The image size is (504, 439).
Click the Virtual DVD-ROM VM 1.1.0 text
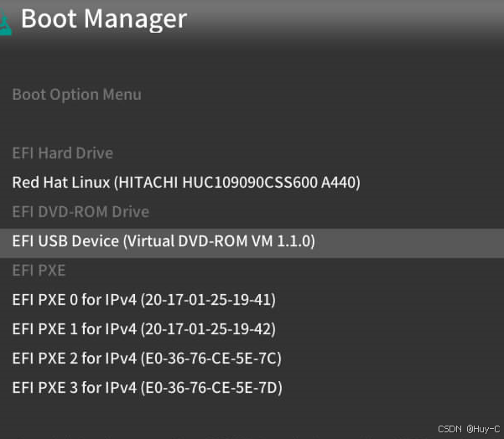220,241
